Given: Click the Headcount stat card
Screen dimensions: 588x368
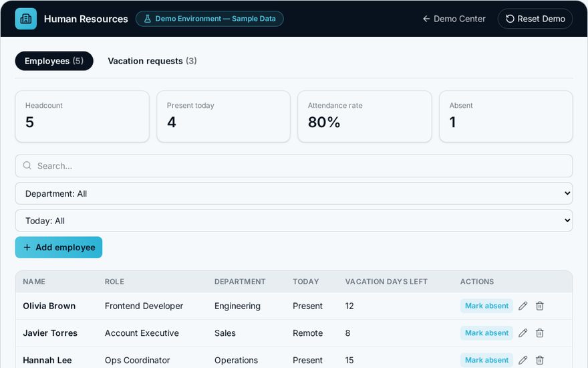Looking at the screenshot, I should tap(82, 116).
